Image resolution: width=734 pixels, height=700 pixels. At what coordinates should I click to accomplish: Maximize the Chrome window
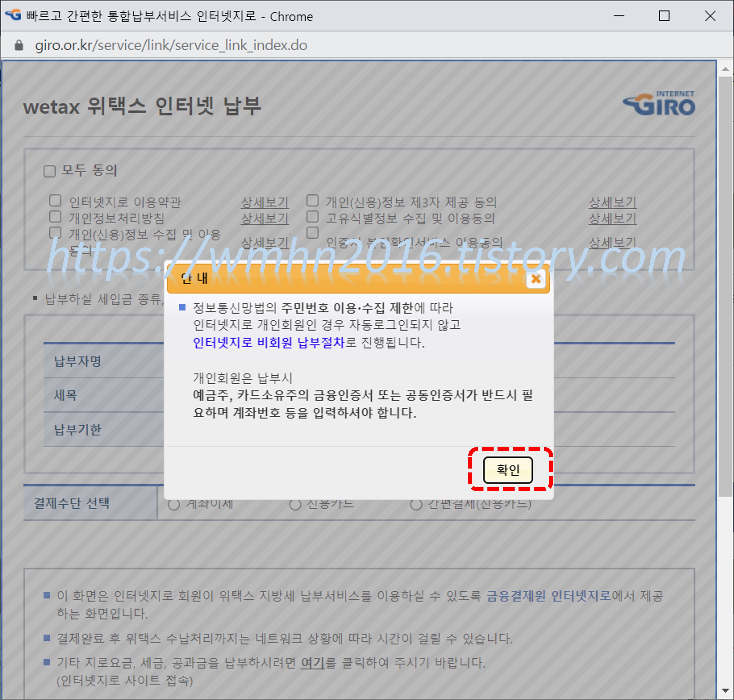click(664, 16)
